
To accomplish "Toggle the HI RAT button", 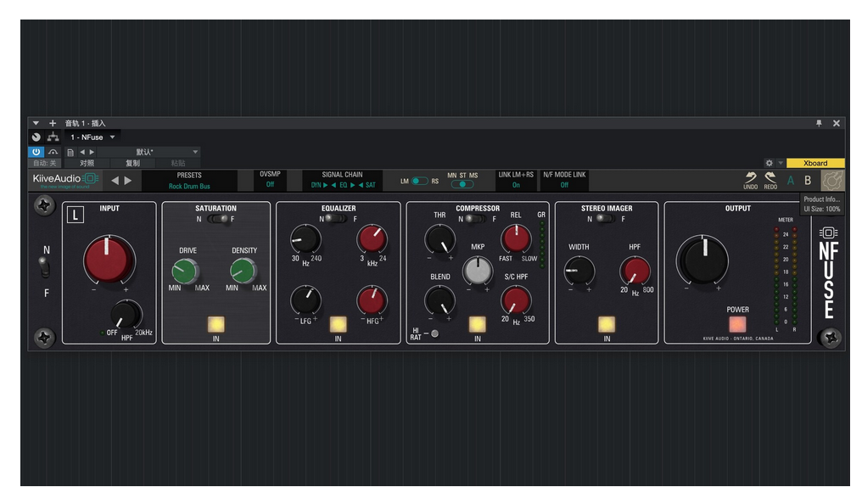I will click(x=435, y=333).
